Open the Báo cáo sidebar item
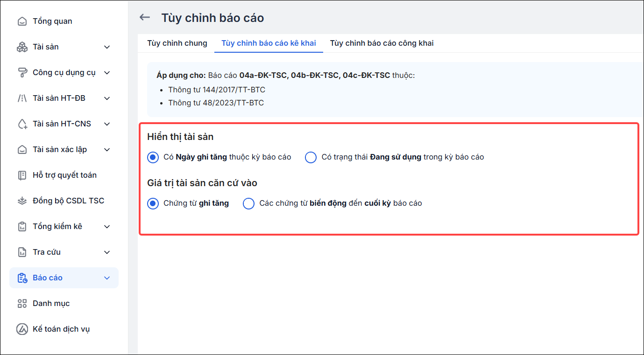The width and height of the screenshot is (644, 355). pyautogui.click(x=64, y=278)
